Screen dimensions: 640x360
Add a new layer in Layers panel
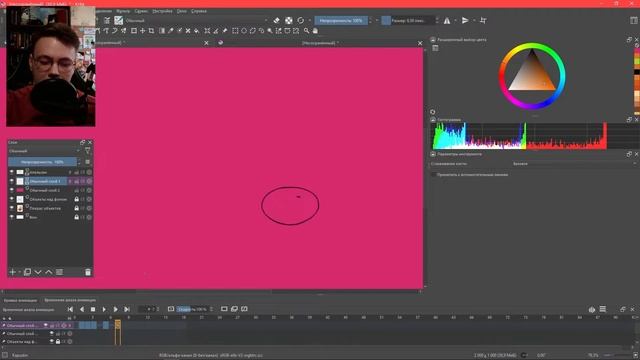click(x=12, y=272)
